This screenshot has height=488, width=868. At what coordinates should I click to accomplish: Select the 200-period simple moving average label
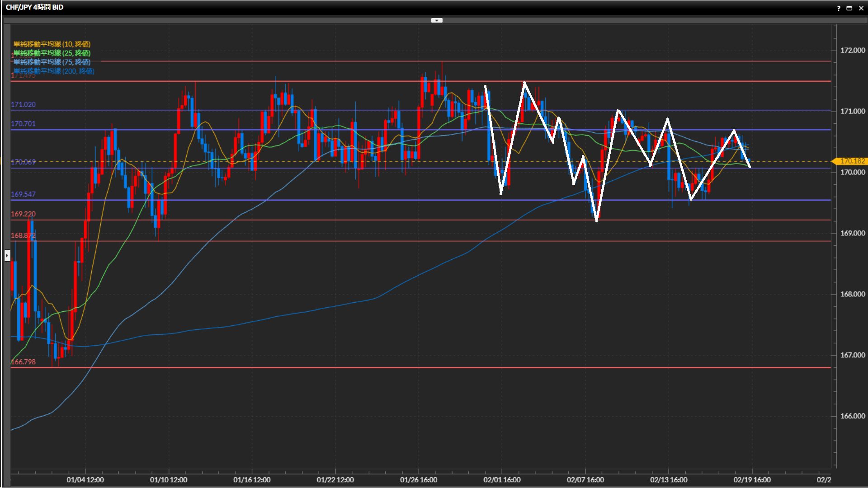[x=54, y=71]
